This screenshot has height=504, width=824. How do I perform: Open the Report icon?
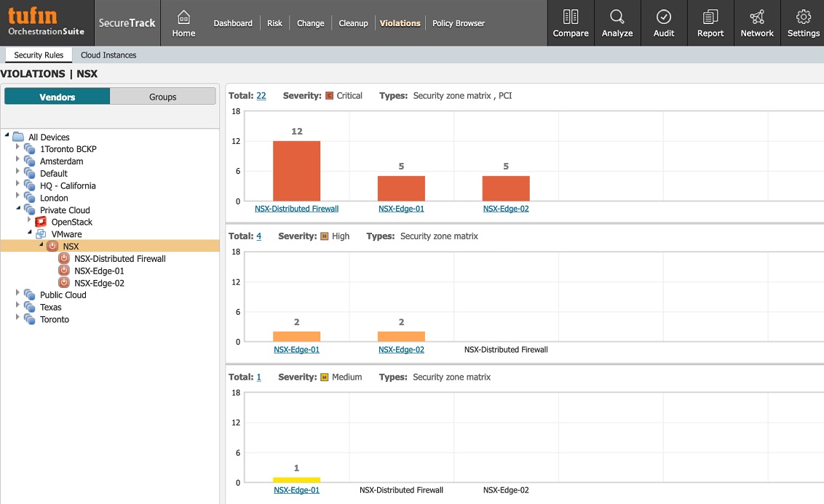click(x=710, y=17)
